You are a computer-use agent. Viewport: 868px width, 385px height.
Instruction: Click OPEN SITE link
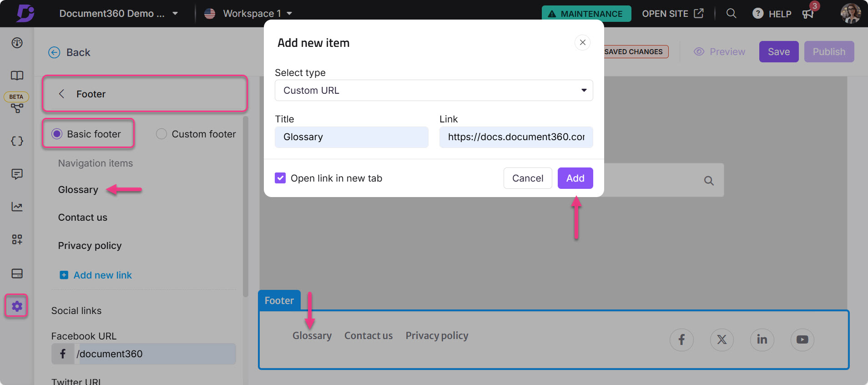(673, 13)
